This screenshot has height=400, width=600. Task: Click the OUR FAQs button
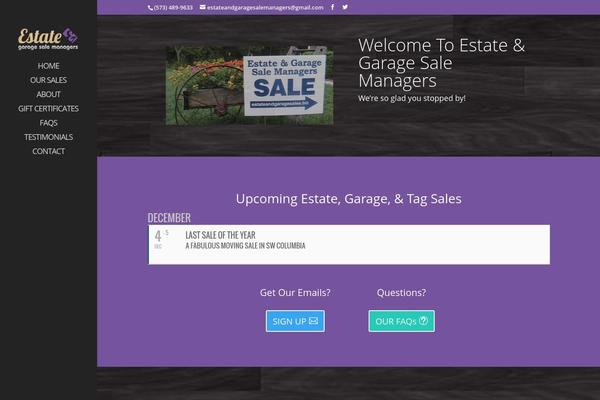[x=401, y=321]
